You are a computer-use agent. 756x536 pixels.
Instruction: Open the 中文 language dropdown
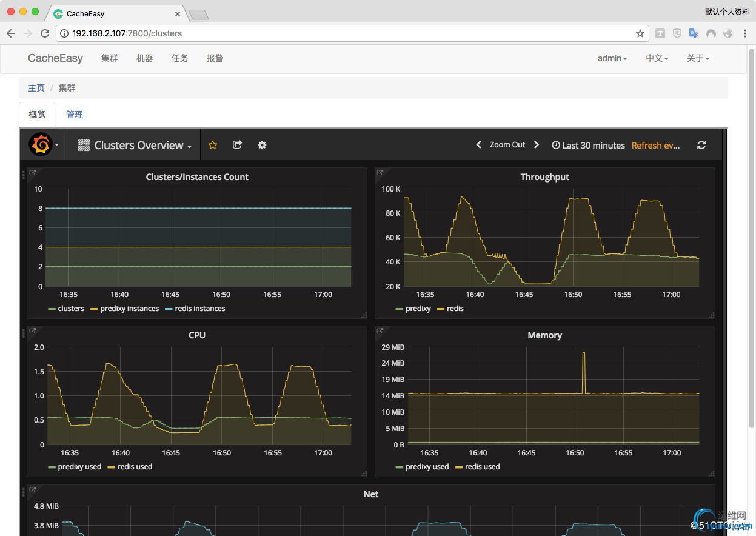[x=657, y=58]
